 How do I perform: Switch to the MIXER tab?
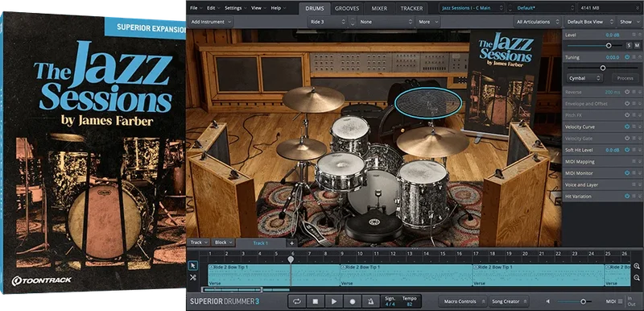click(379, 8)
